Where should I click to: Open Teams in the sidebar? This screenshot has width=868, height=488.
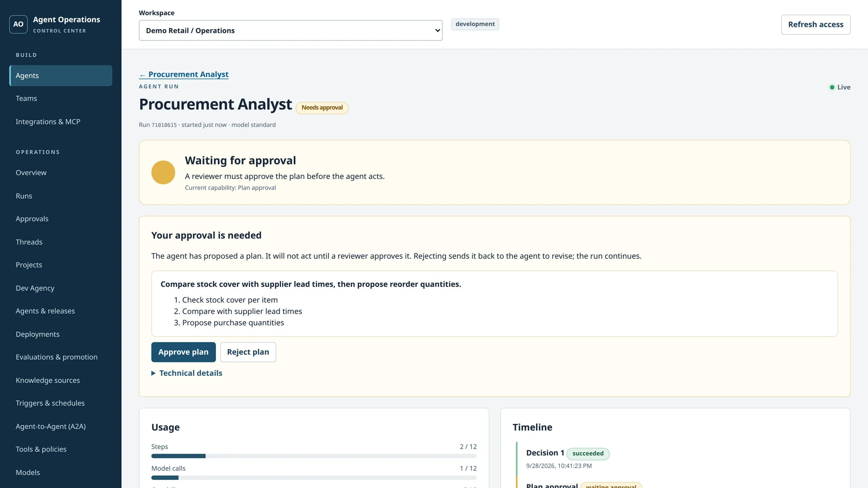61,98
